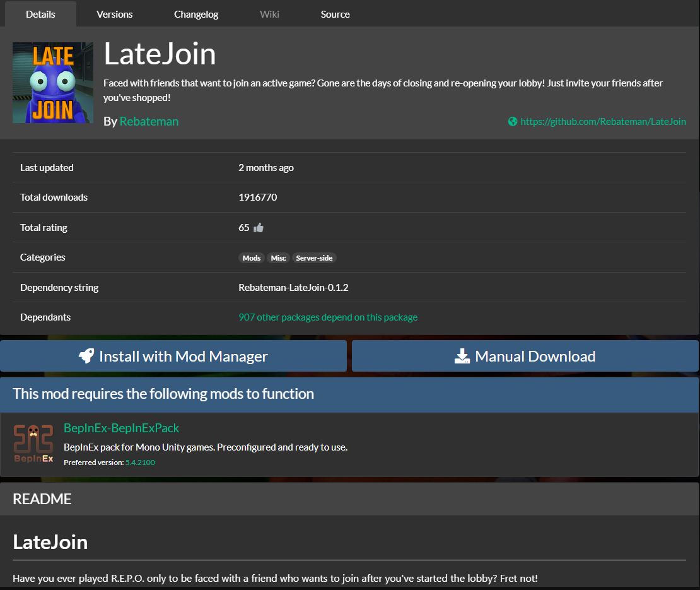Click the LateJoin page title heading
The image size is (700, 590).
pyautogui.click(x=160, y=54)
